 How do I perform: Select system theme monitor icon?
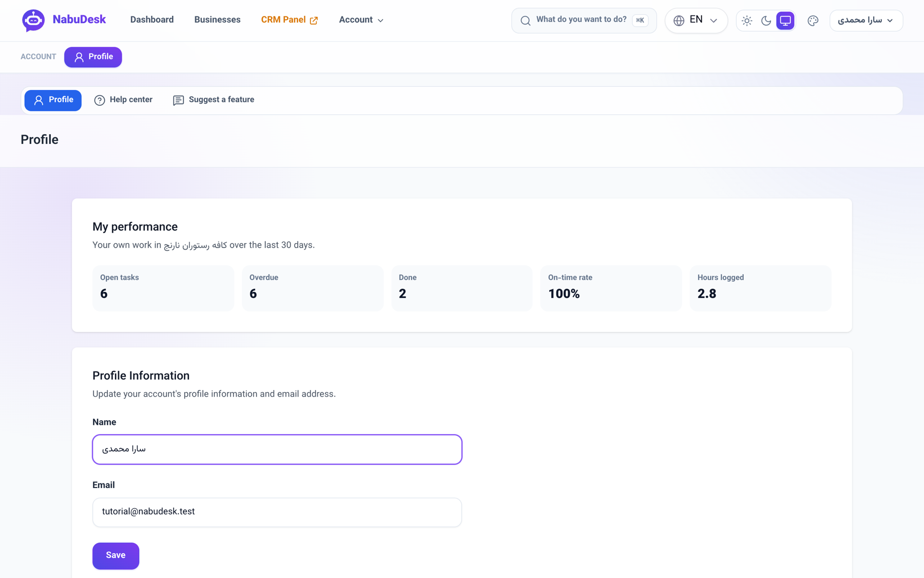click(785, 21)
